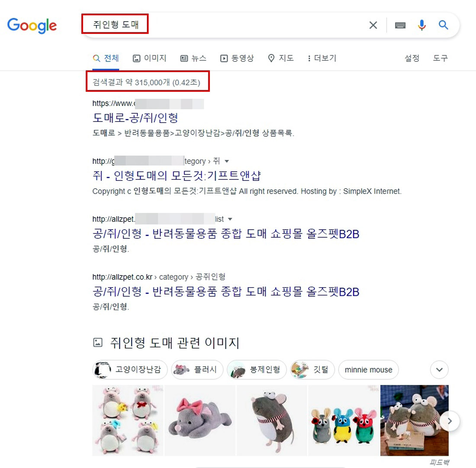This screenshot has height=468, width=476.
Task: Start voice search with the microphone icon
Action: pyautogui.click(x=421, y=25)
